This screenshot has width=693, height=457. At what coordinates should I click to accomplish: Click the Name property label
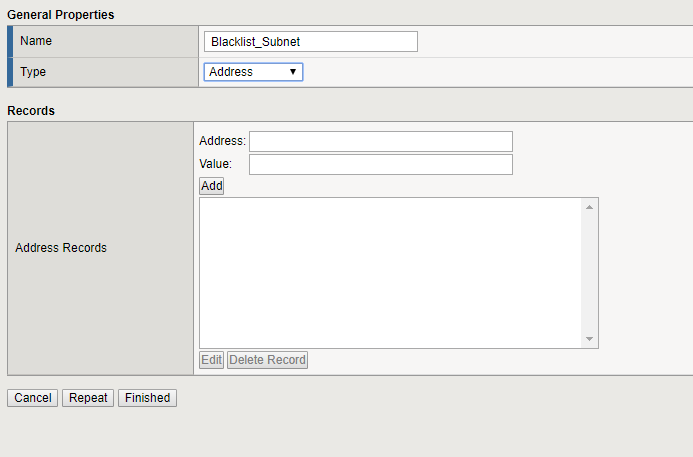[x=36, y=41]
